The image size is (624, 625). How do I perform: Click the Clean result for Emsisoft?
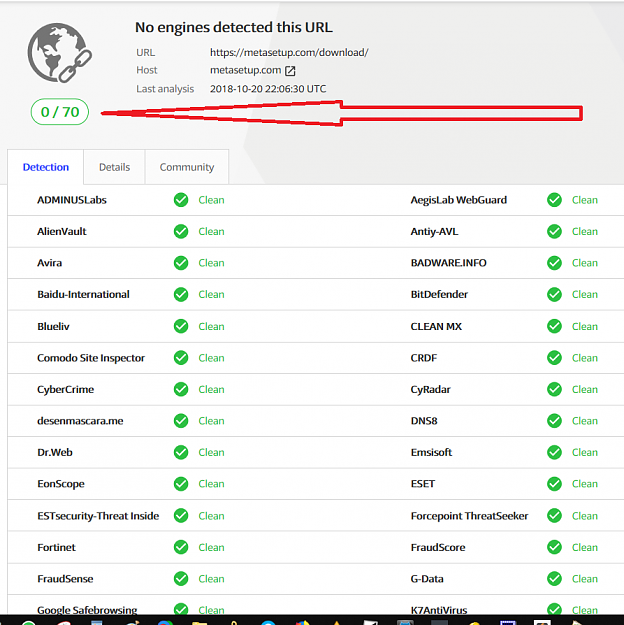coord(585,452)
